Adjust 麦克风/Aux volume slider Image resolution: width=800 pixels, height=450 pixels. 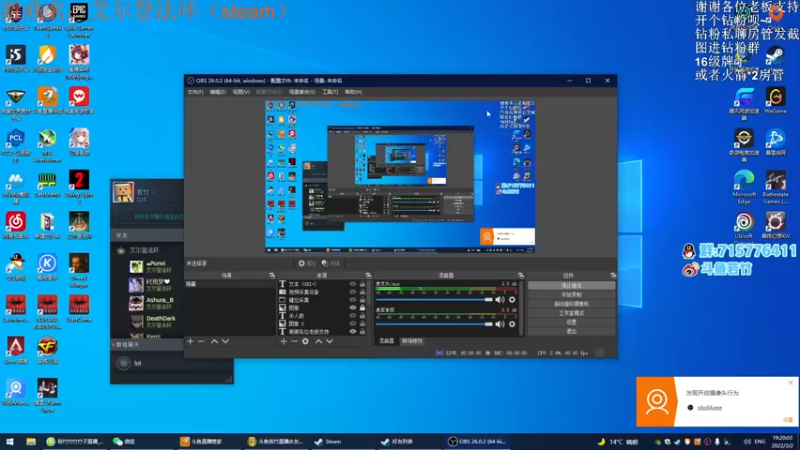tap(435, 300)
